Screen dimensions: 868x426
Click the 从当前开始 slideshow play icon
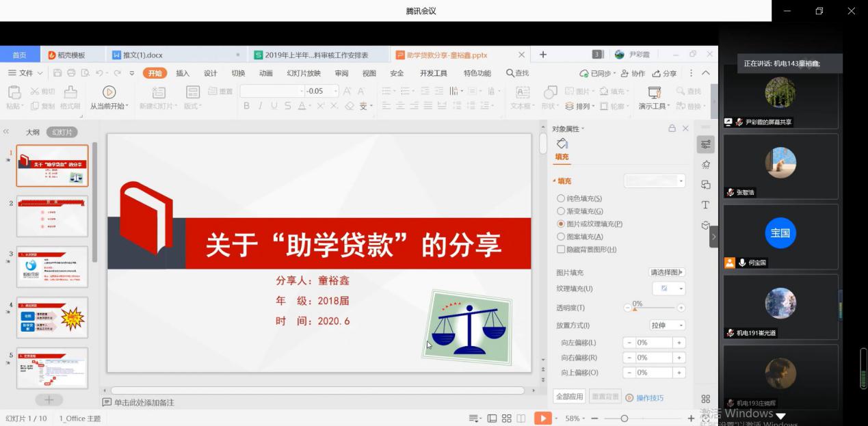109,91
